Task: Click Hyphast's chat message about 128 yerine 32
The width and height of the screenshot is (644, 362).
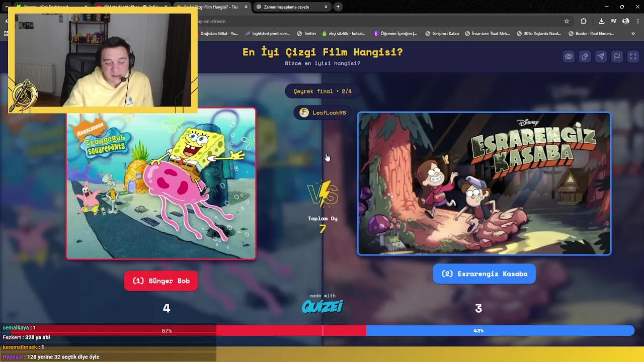Action: point(51,357)
